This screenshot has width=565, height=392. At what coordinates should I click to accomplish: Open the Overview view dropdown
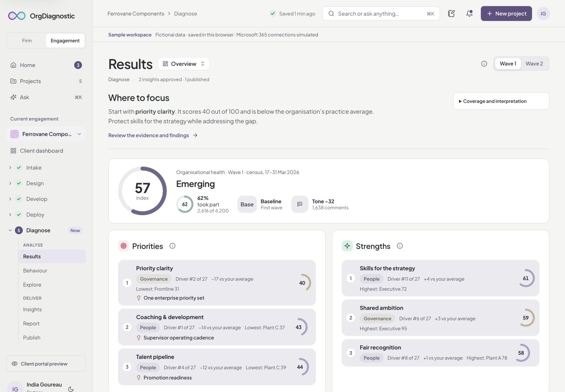(184, 64)
